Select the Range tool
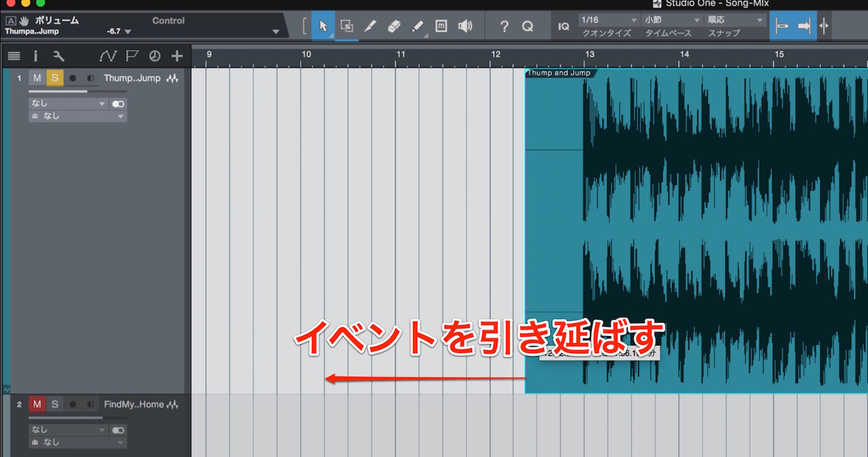The width and height of the screenshot is (868, 457). [347, 26]
